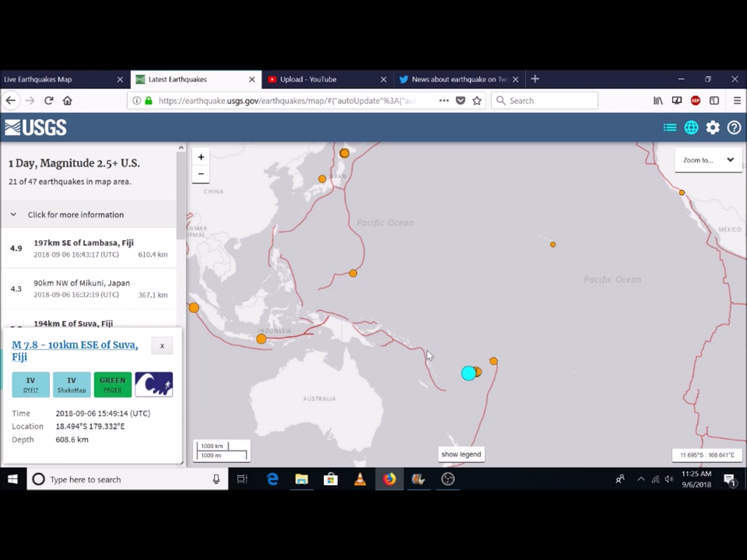This screenshot has height=560, width=747.
Task: Click orange marker near Indonesia label
Action: [261, 339]
